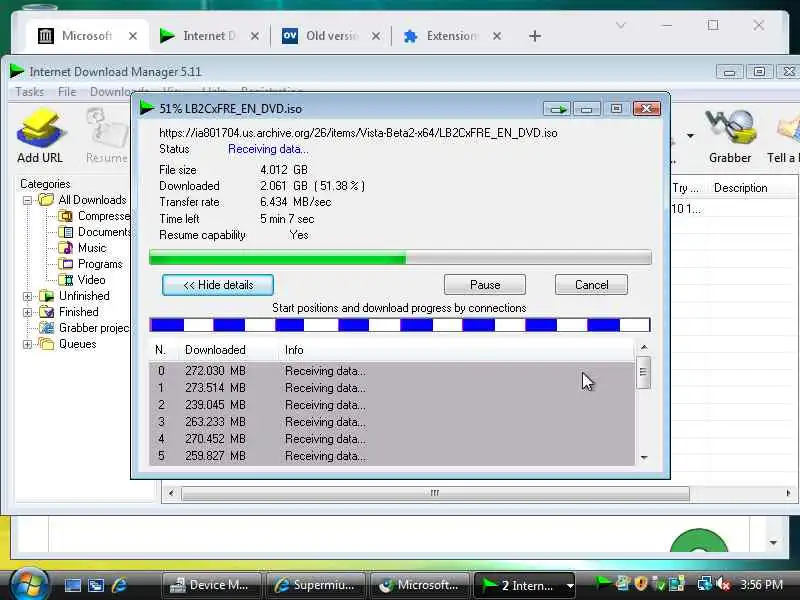Screen dimensions: 800x600
Task: Click the muted volume tray icon
Action: point(723,584)
